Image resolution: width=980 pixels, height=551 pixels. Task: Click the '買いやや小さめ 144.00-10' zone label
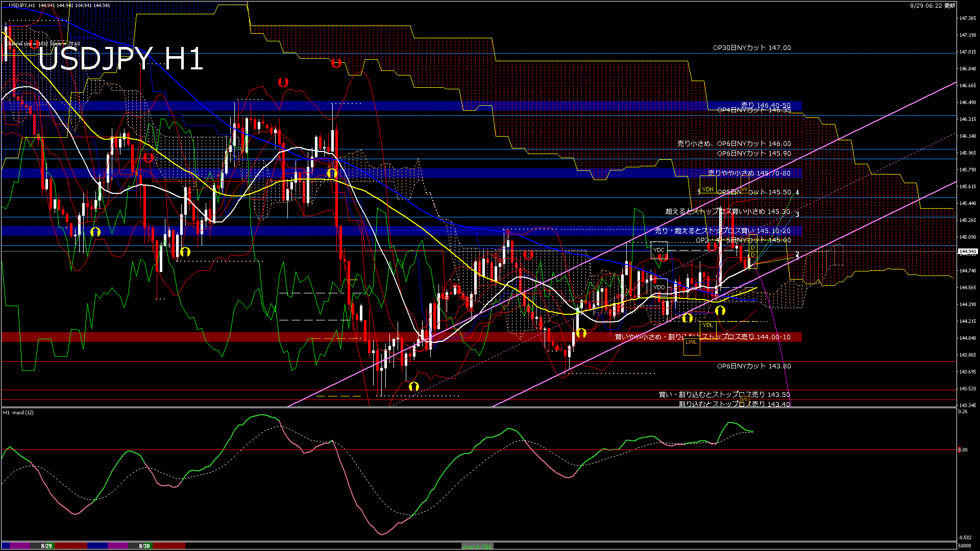(702, 337)
